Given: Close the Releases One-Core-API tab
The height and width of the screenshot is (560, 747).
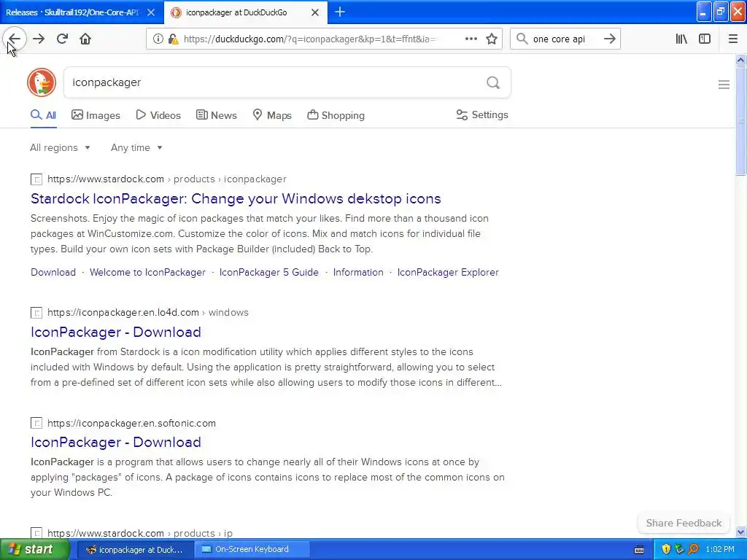Looking at the screenshot, I should coord(151,12).
